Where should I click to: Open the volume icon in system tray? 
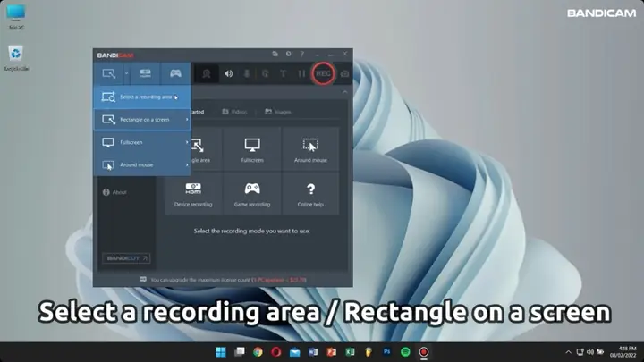tap(590, 352)
